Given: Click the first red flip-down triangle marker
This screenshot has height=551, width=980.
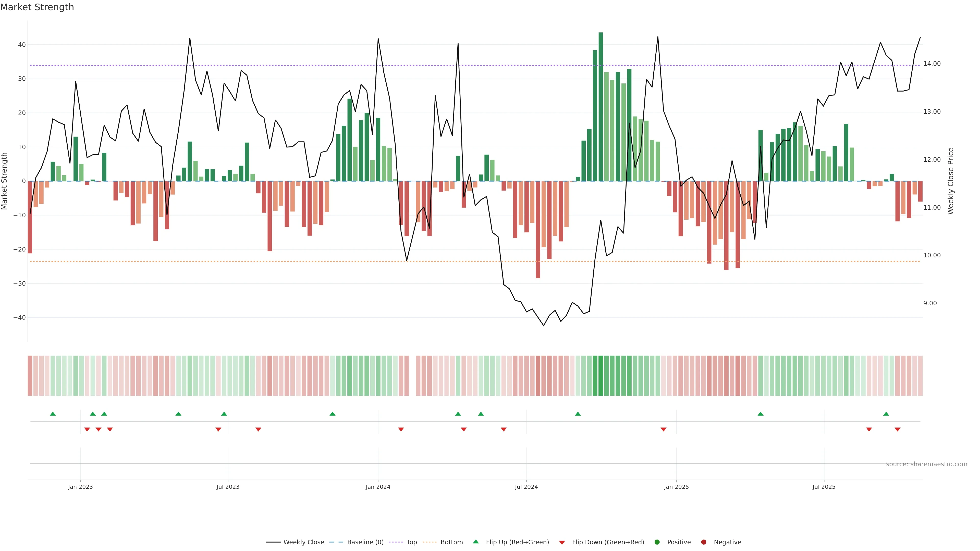Looking at the screenshot, I should (x=87, y=429).
